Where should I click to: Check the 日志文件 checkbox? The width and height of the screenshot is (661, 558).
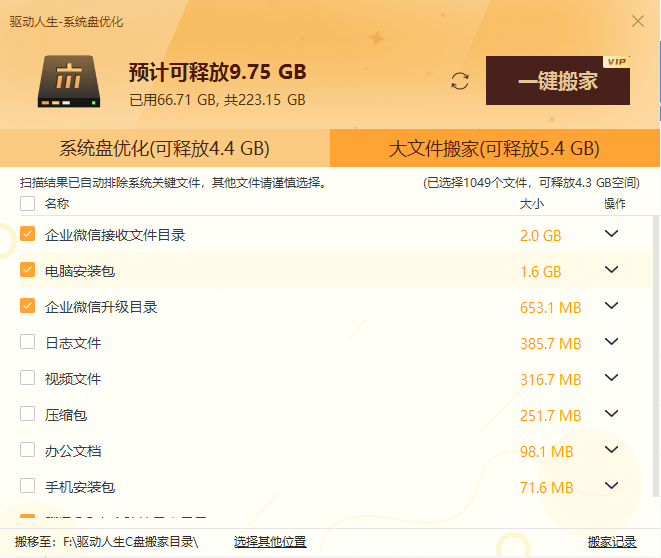pos(27,342)
